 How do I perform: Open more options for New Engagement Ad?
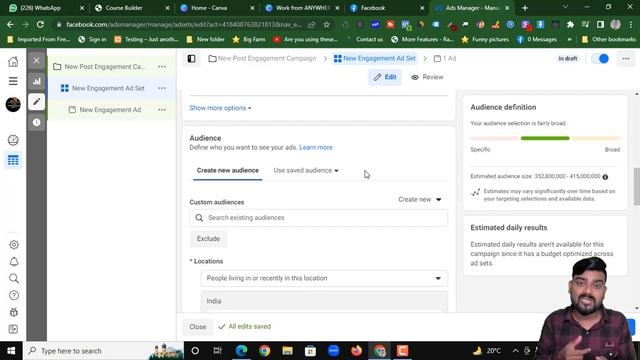tap(162, 110)
